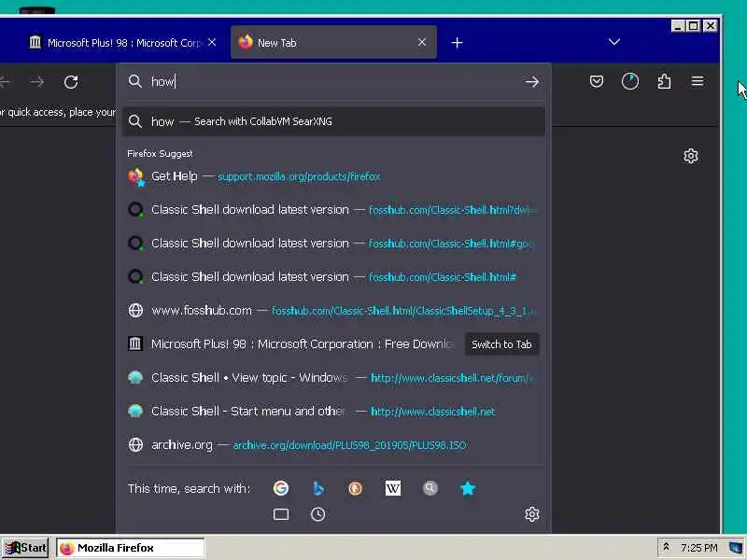
Task: Open archive.org PLUS98.ISO download suggestion
Action: coord(333,445)
